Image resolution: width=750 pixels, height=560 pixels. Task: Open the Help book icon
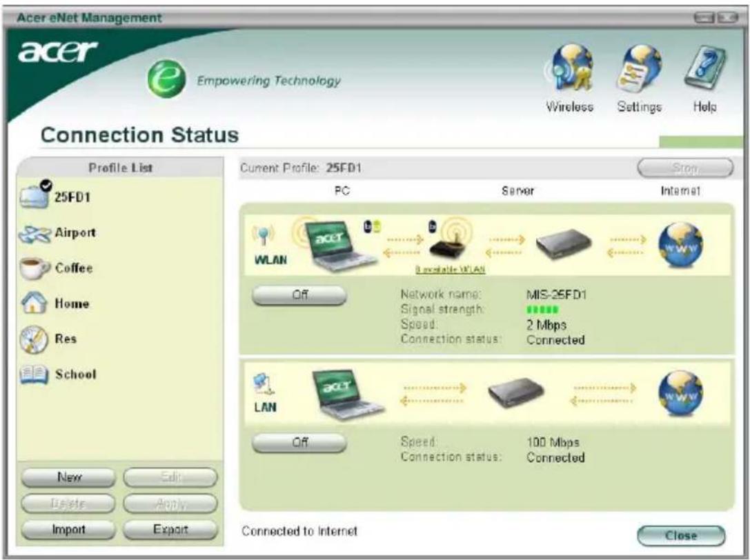pyautogui.click(x=705, y=68)
